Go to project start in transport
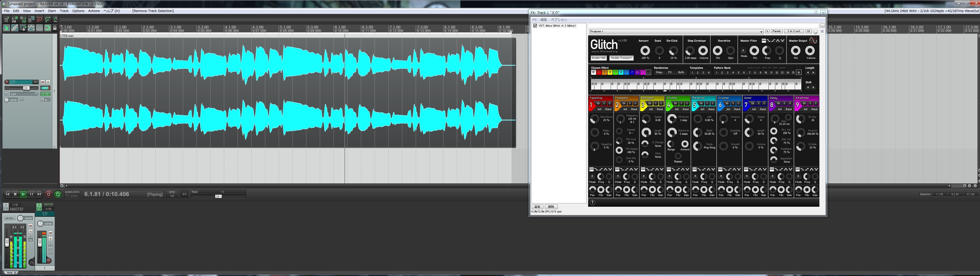Screen dimensions: 980x276 tap(7, 194)
